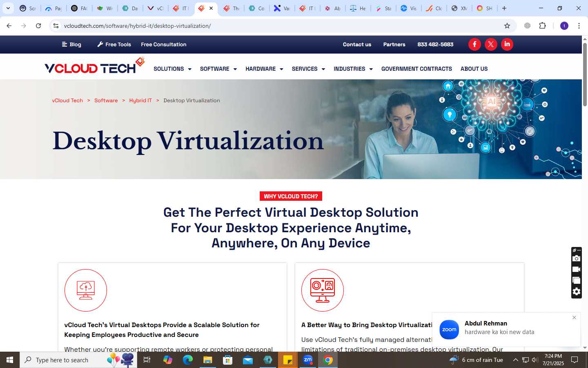Open the Chrome three-dot menu
Viewport: 588px width, 368px height.
pos(579,26)
